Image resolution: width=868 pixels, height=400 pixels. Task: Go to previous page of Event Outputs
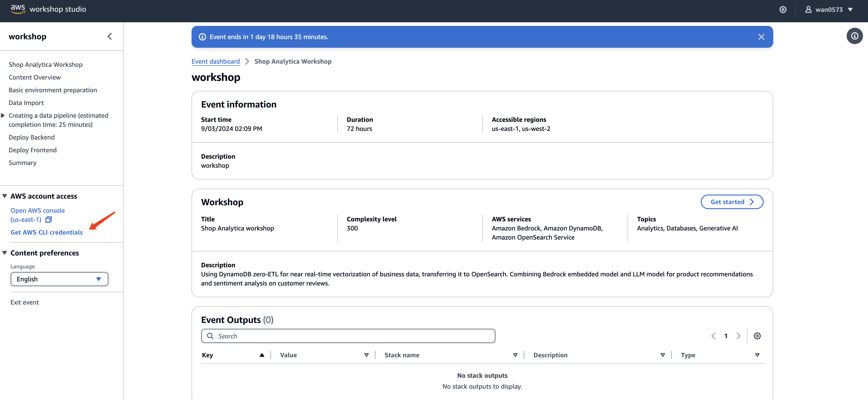(x=713, y=336)
